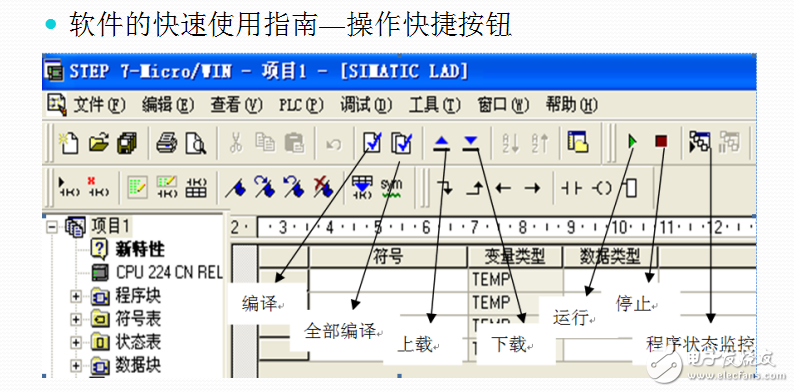Select the 程序块 folder label
The image size is (794, 392).
click(138, 295)
